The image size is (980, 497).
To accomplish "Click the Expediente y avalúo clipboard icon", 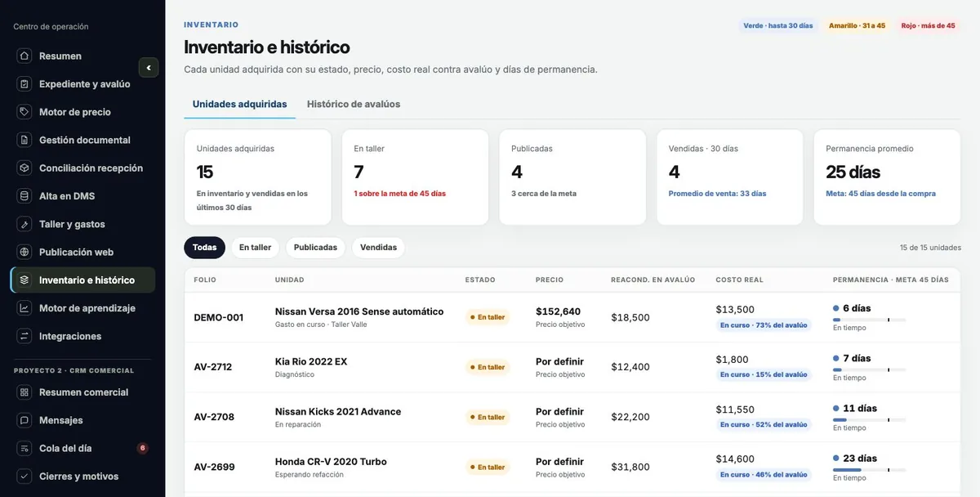I will (24, 84).
